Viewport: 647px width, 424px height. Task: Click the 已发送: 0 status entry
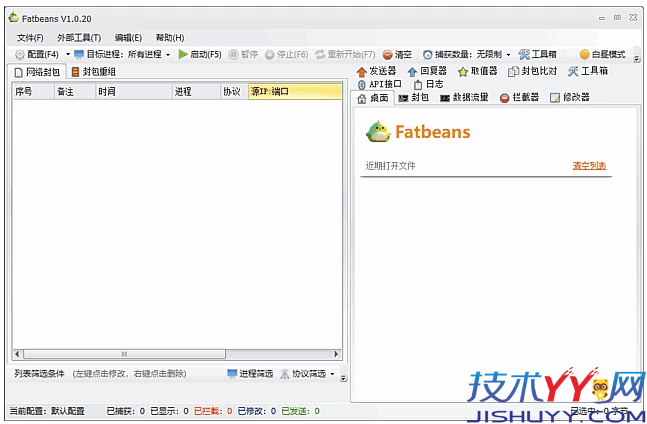click(300, 411)
